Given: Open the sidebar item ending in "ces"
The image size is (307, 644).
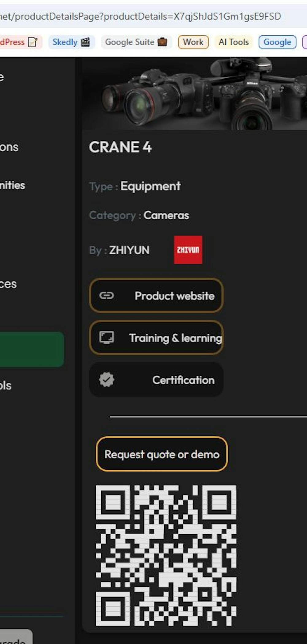Looking at the screenshot, I should pos(8,284).
